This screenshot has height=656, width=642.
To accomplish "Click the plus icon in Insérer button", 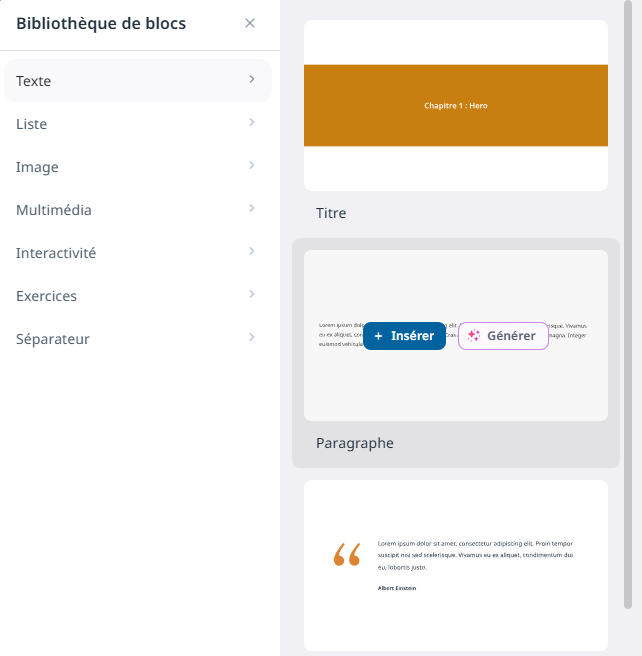I will coord(378,336).
